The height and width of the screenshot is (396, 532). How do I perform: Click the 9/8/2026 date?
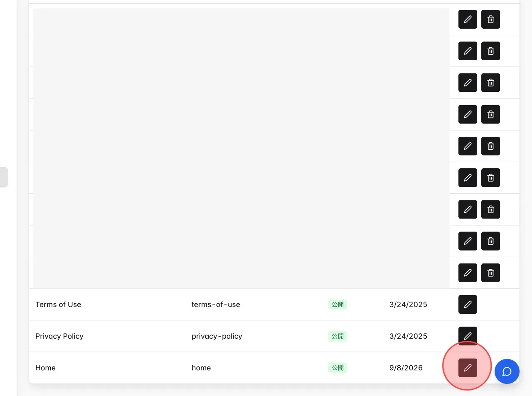(406, 368)
